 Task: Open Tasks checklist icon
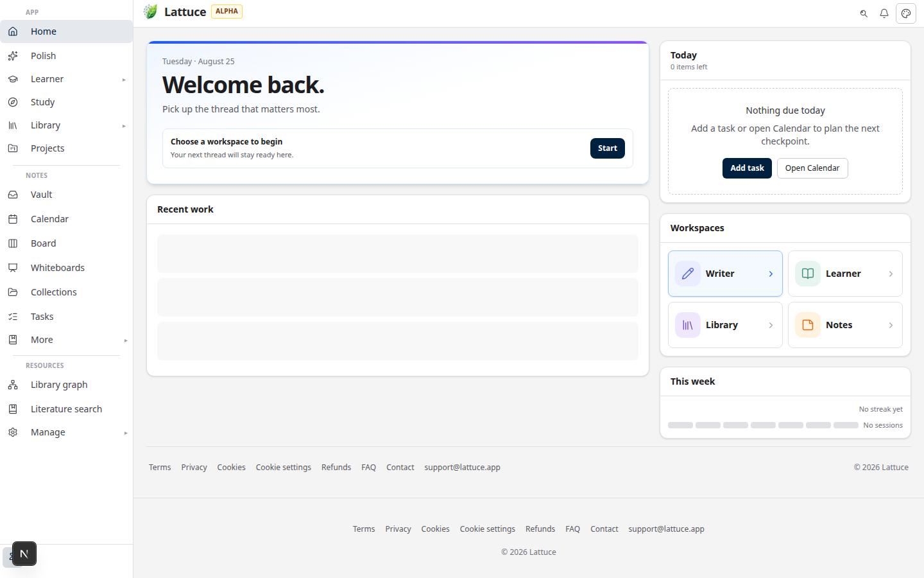coord(13,317)
